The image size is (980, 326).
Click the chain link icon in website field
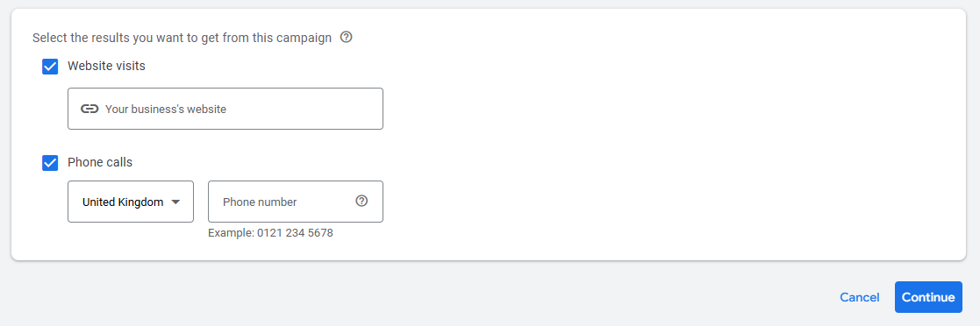point(89,109)
